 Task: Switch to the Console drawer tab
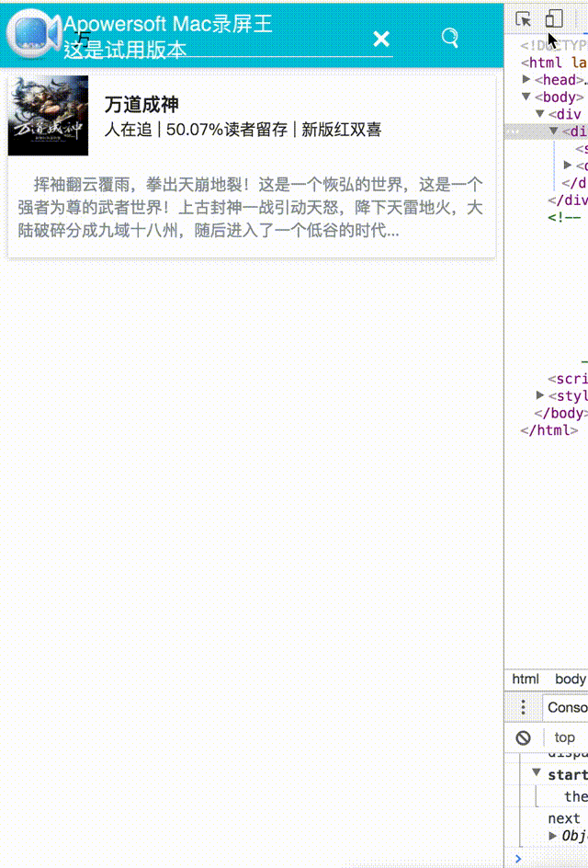pos(567,707)
